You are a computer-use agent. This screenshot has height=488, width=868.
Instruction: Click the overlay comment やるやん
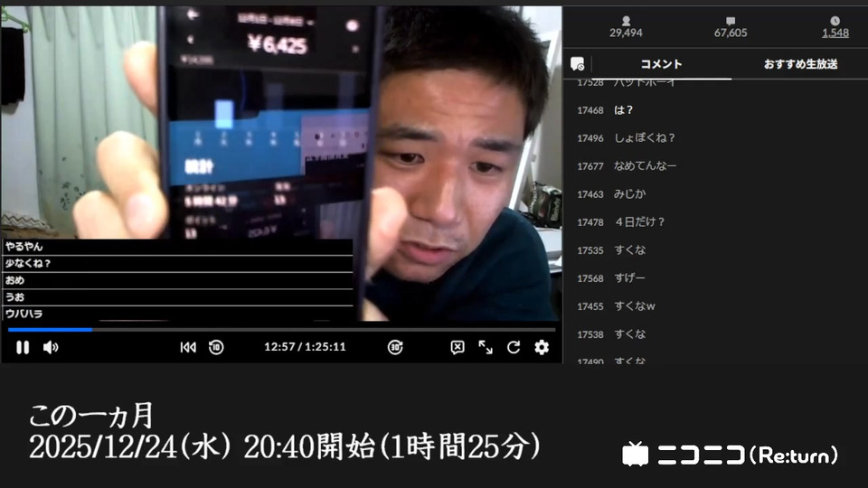(24, 247)
